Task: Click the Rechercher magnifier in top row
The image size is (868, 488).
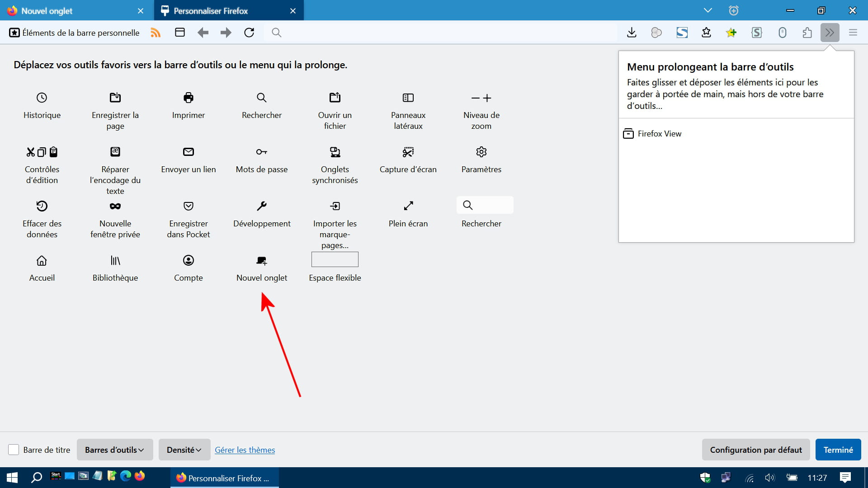Action: (262, 98)
